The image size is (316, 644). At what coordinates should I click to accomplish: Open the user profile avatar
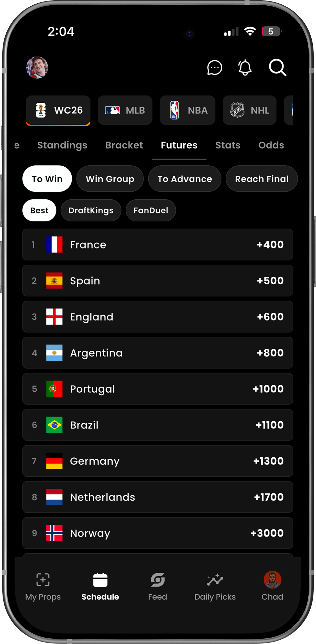pos(37,67)
